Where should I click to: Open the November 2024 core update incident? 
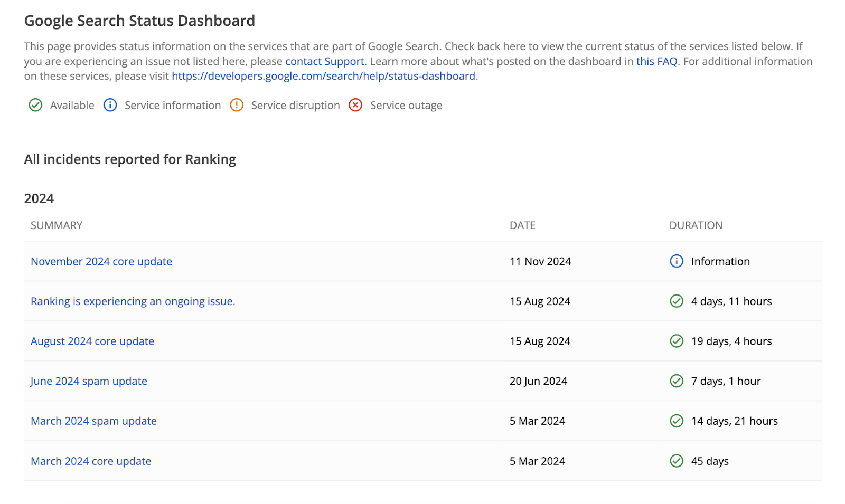pos(101,261)
